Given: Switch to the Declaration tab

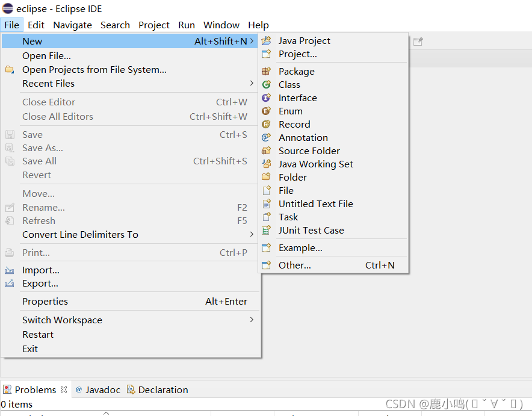Looking at the screenshot, I should point(158,390).
